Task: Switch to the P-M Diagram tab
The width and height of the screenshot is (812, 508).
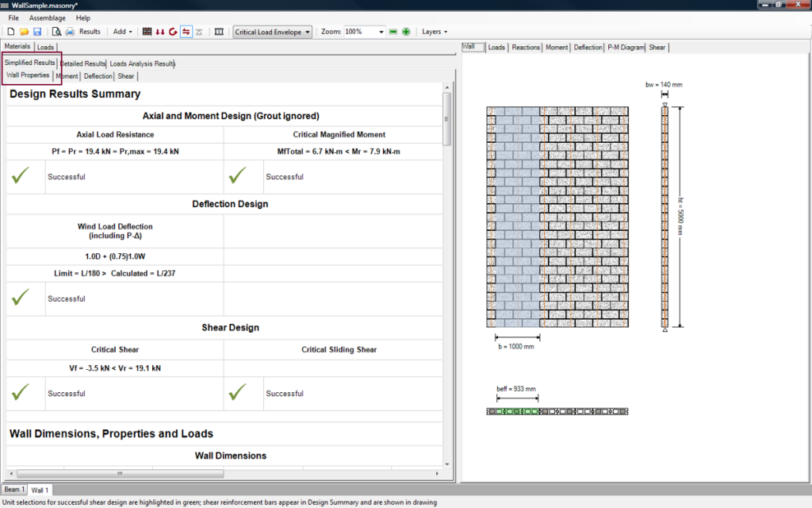Action: [626, 48]
